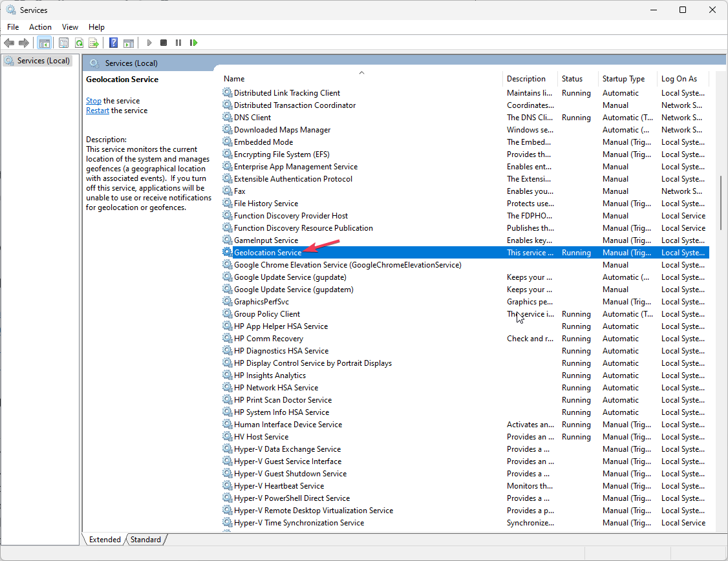
Task: Open the Action menu
Action: tap(40, 27)
